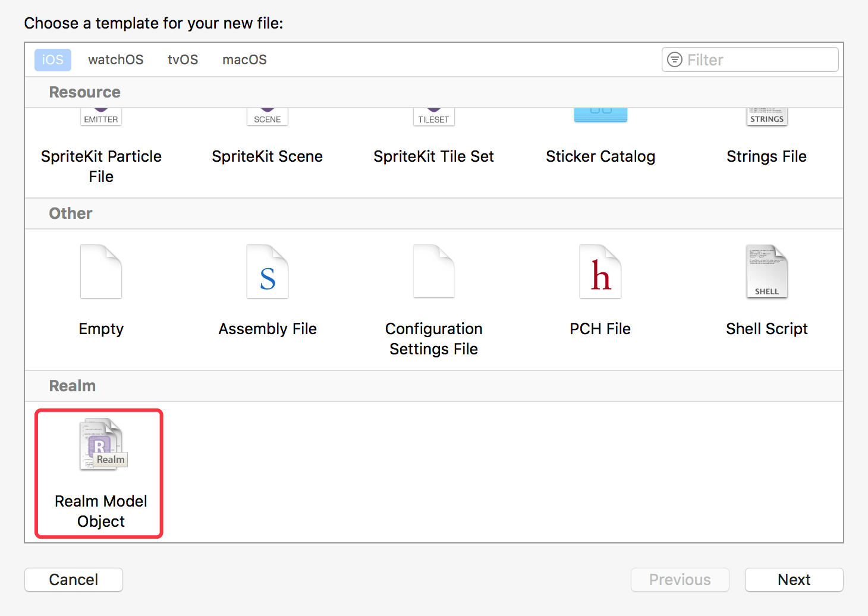The height and width of the screenshot is (616, 868).
Task: Click the Previous button
Action: point(680,580)
